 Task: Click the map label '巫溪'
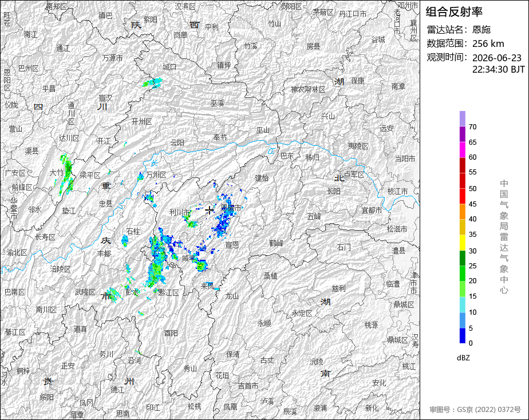point(218,103)
